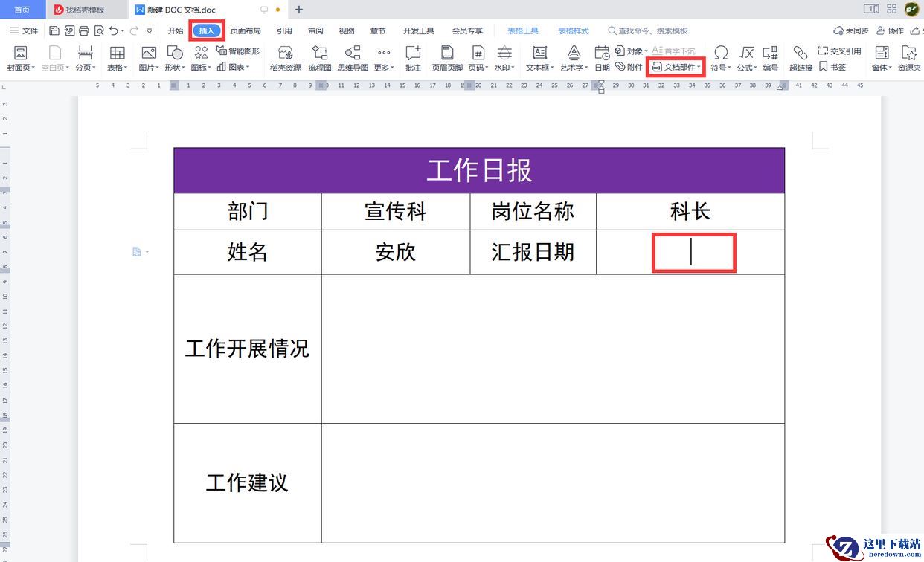
Task: Click the Date (日期) icon
Action: tap(602, 53)
